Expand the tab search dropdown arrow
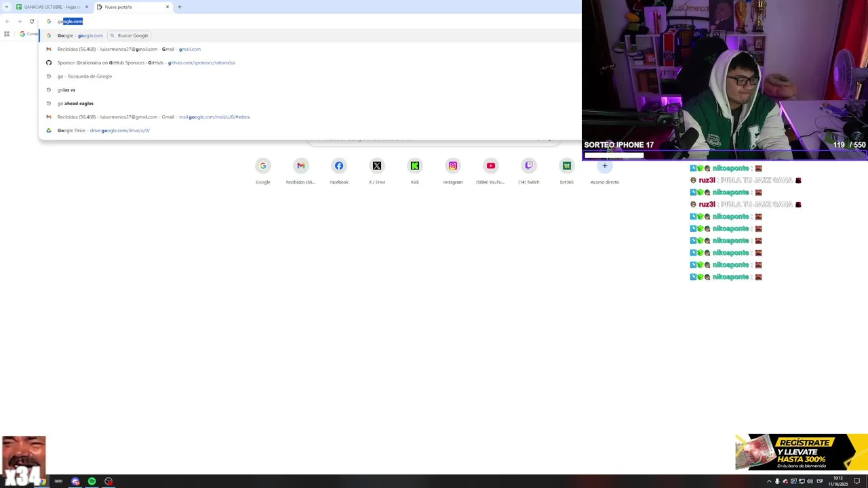The width and height of the screenshot is (868, 488). [6, 7]
